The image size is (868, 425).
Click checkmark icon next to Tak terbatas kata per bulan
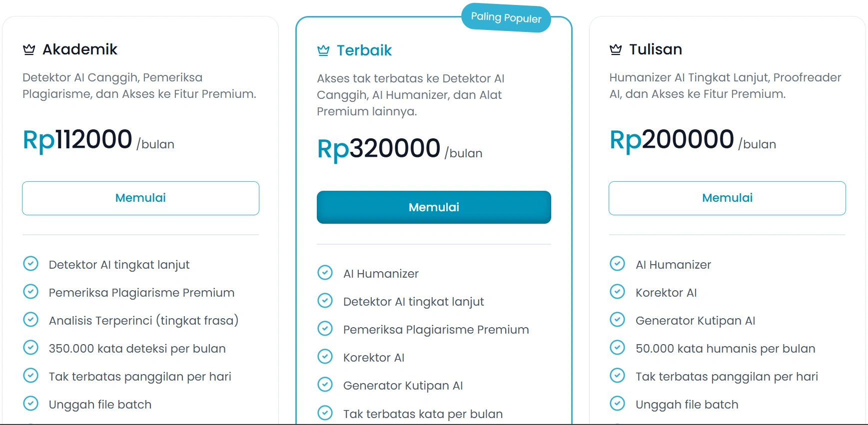click(x=325, y=413)
